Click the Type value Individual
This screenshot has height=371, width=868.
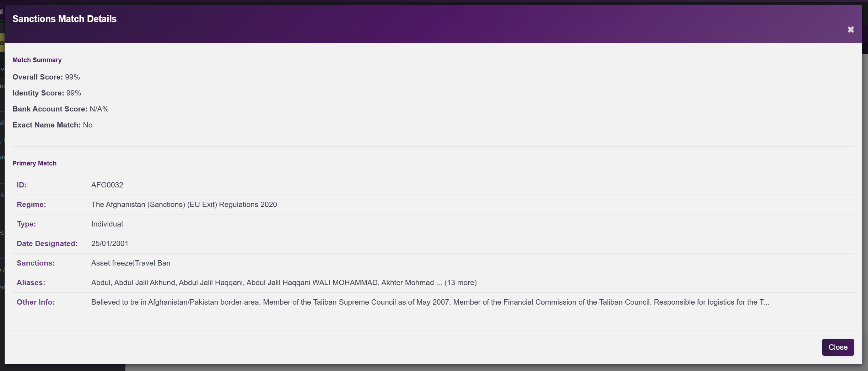107,224
